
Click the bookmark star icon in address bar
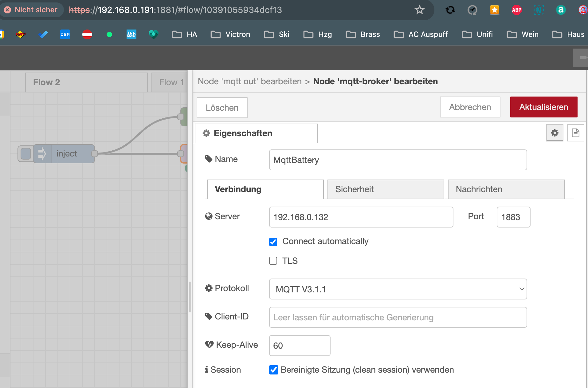click(419, 10)
